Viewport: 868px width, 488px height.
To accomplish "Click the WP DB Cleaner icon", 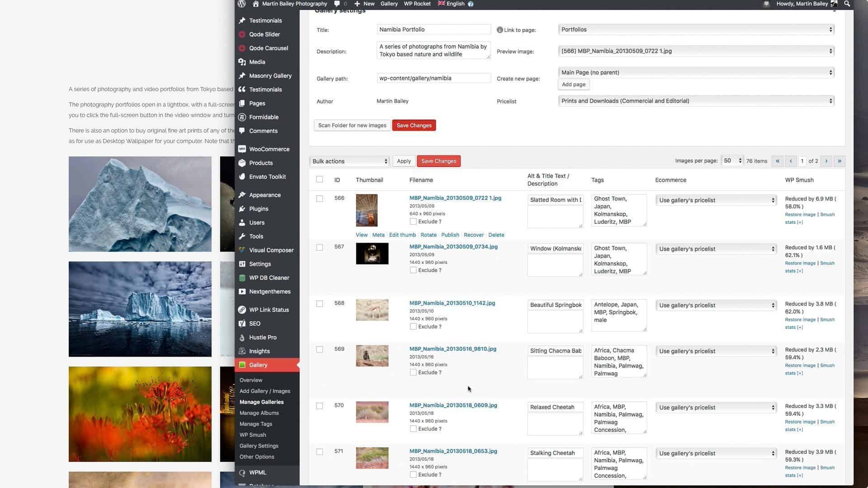I will [243, 278].
